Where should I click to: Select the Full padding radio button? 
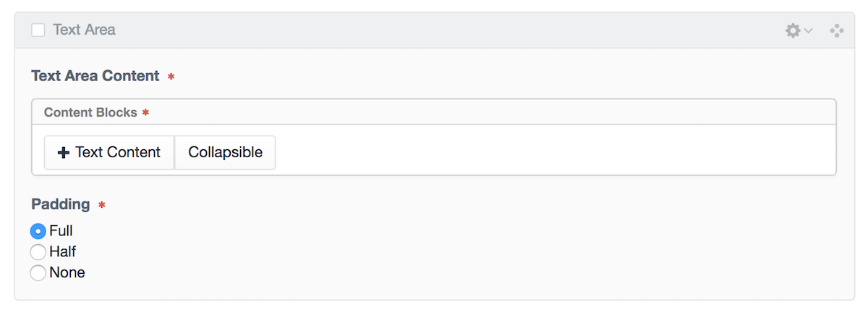[38, 232]
